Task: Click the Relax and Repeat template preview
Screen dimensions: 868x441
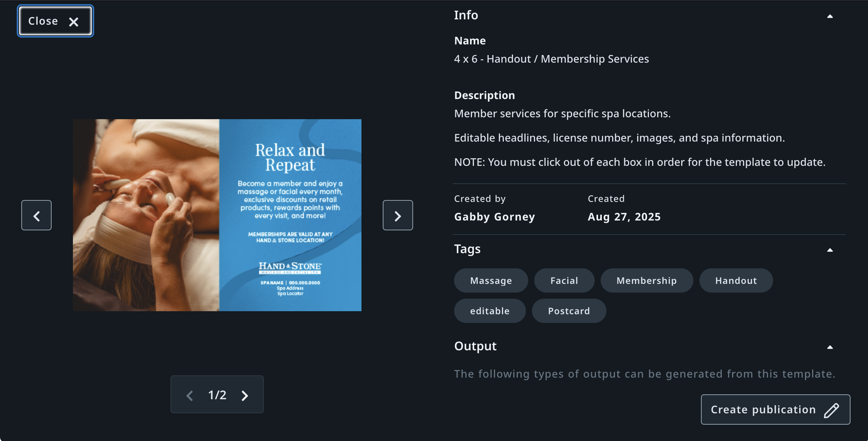Action: [x=217, y=215]
